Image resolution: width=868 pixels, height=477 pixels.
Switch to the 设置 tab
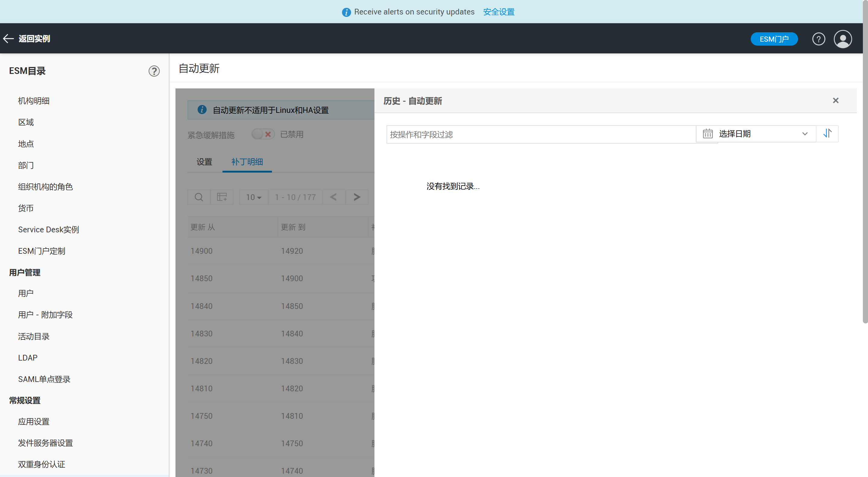click(x=204, y=162)
